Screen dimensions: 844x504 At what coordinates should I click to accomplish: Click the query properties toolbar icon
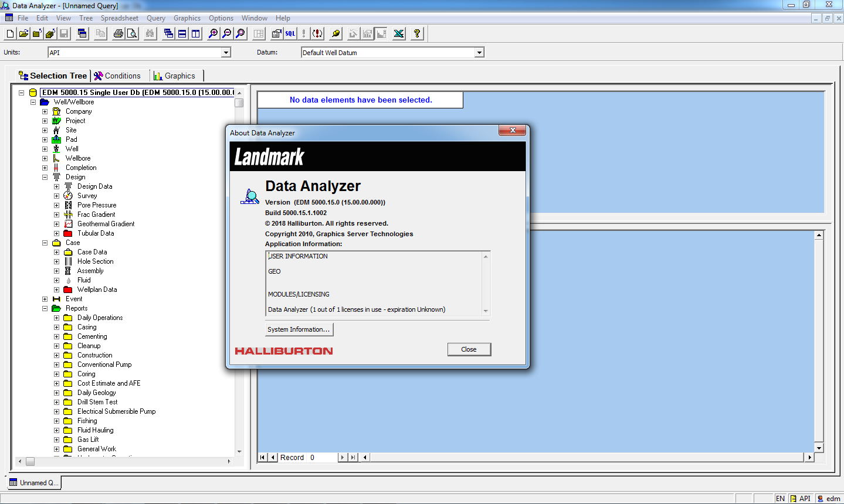pyautogui.click(x=277, y=33)
